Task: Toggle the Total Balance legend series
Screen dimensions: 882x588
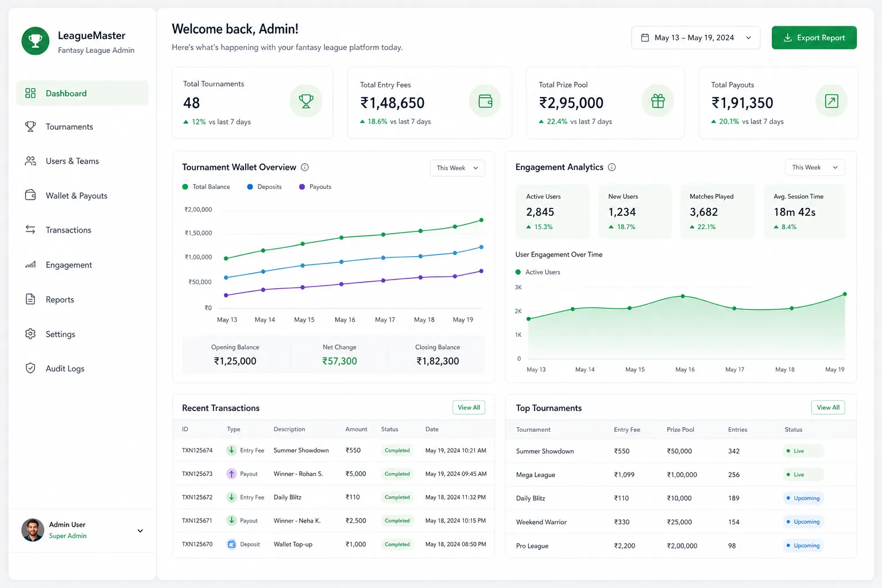Action: pyautogui.click(x=206, y=187)
